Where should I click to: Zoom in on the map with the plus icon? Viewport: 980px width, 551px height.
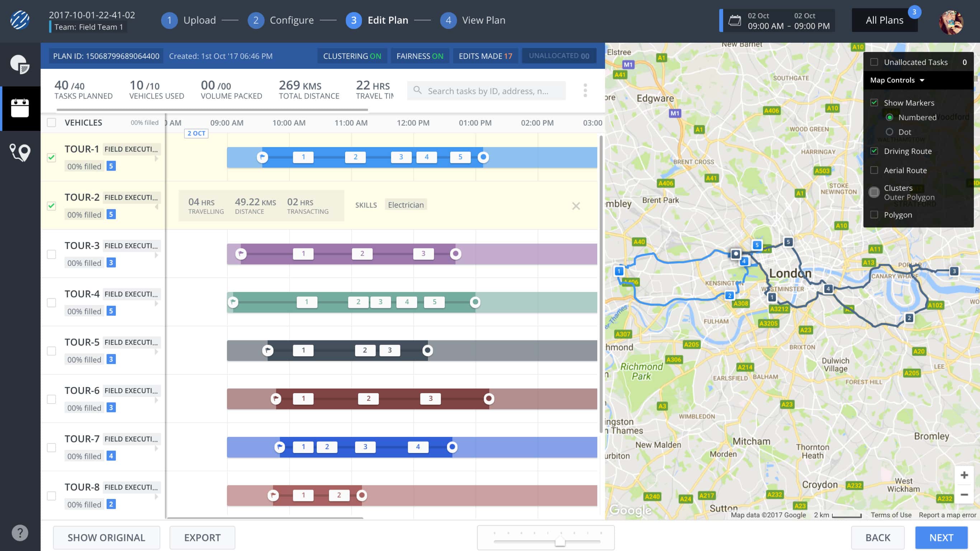pyautogui.click(x=965, y=475)
